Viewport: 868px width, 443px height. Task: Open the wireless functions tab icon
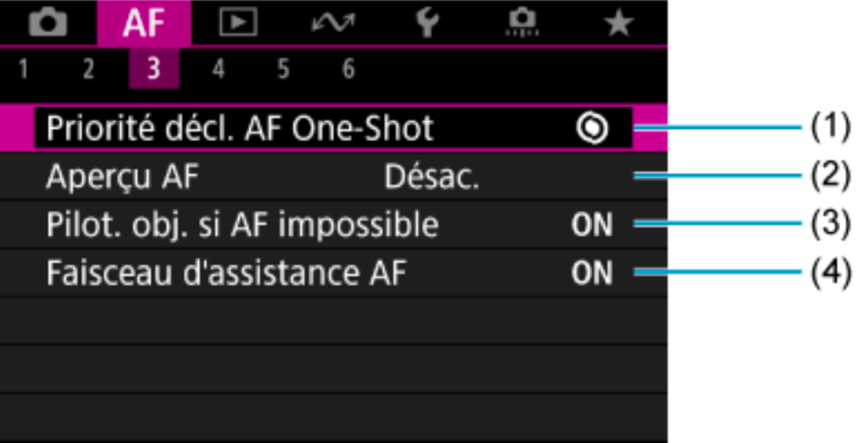[x=333, y=25]
